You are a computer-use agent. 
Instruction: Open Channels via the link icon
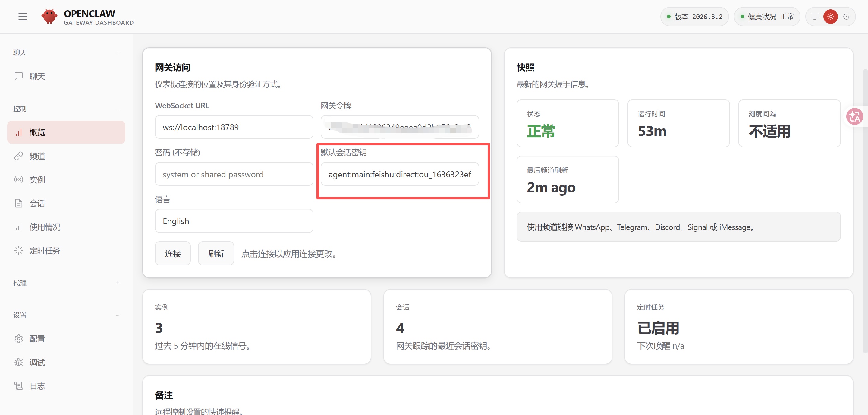18,156
